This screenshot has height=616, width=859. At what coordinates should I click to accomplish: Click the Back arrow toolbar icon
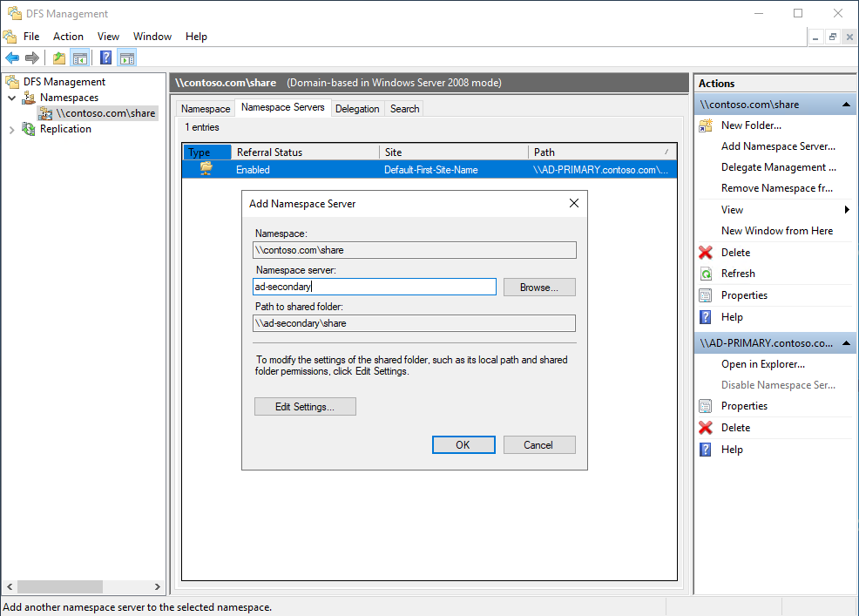[x=12, y=58]
